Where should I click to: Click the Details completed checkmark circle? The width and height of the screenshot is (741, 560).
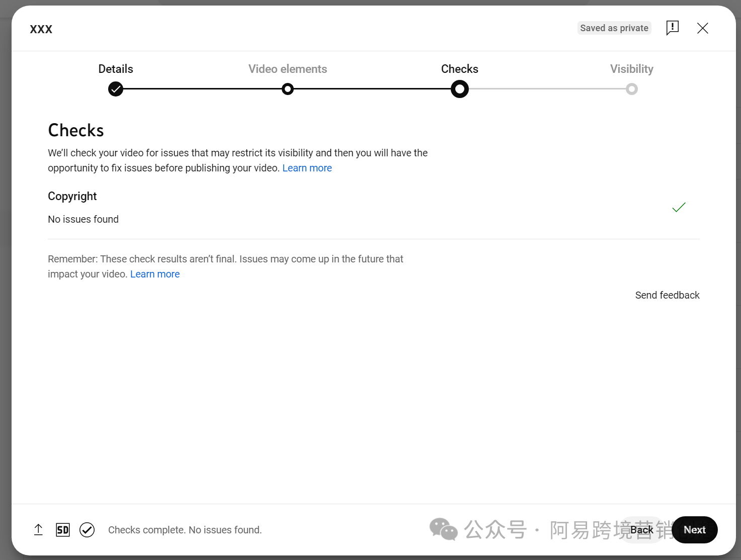[x=116, y=89]
